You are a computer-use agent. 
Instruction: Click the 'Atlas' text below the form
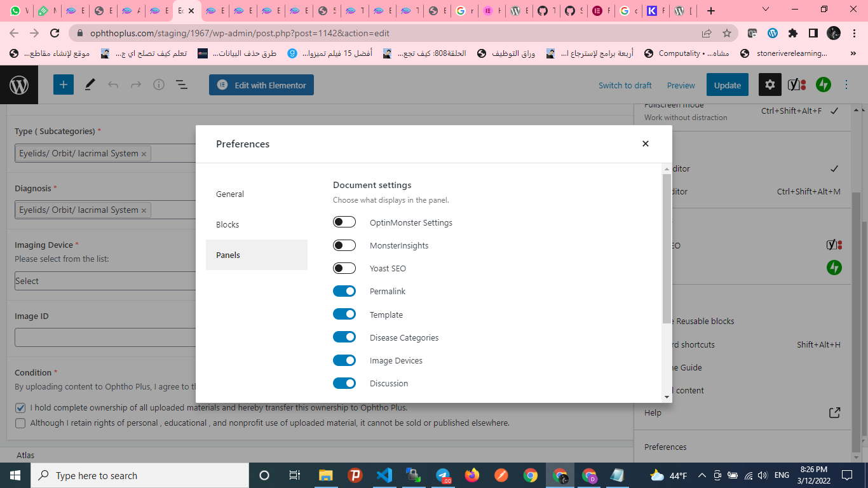[x=25, y=455]
